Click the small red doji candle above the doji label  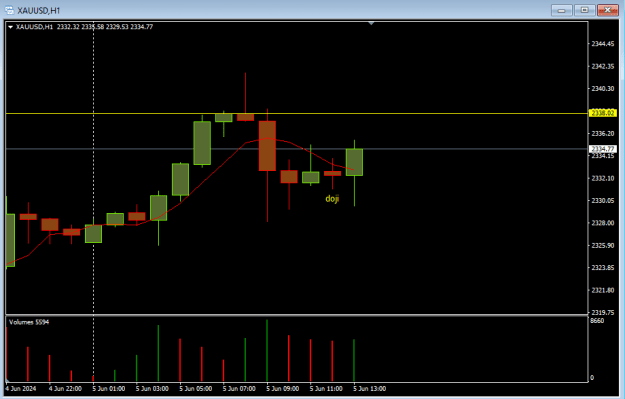coord(332,173)
